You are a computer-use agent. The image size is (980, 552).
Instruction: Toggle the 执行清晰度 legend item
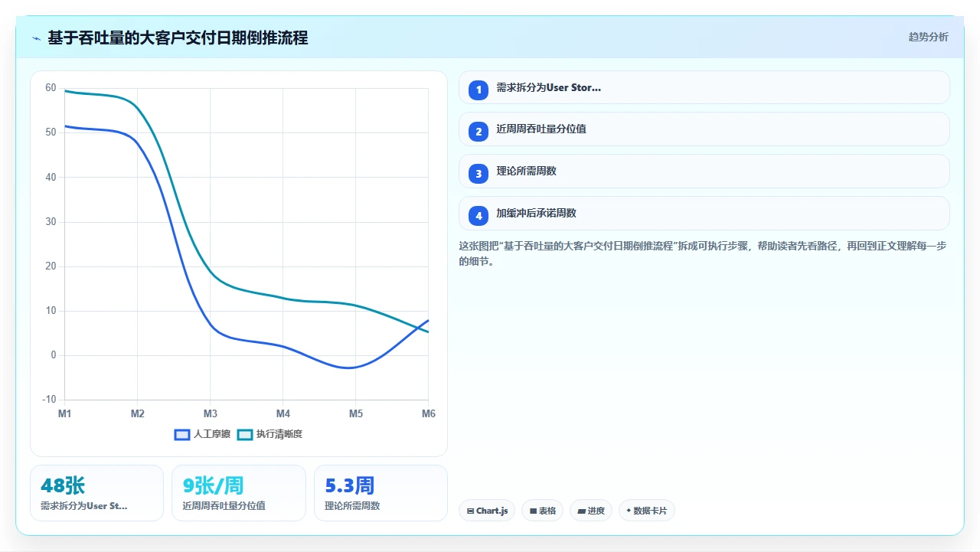(269, 434)
